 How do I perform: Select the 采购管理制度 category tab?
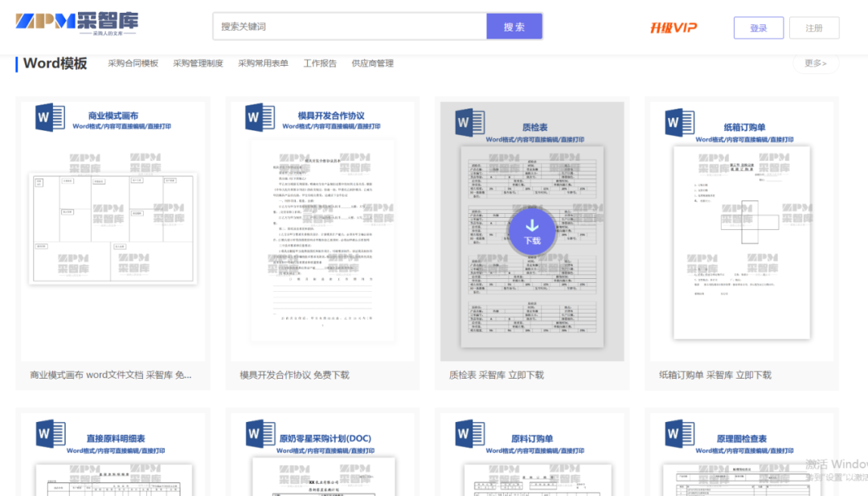pos(199,64)
